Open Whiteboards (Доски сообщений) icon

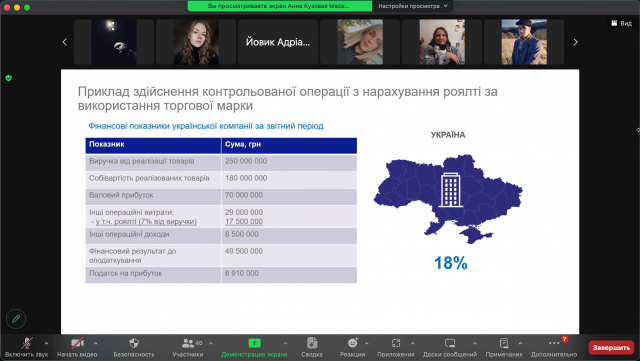(x=450, y=343)
